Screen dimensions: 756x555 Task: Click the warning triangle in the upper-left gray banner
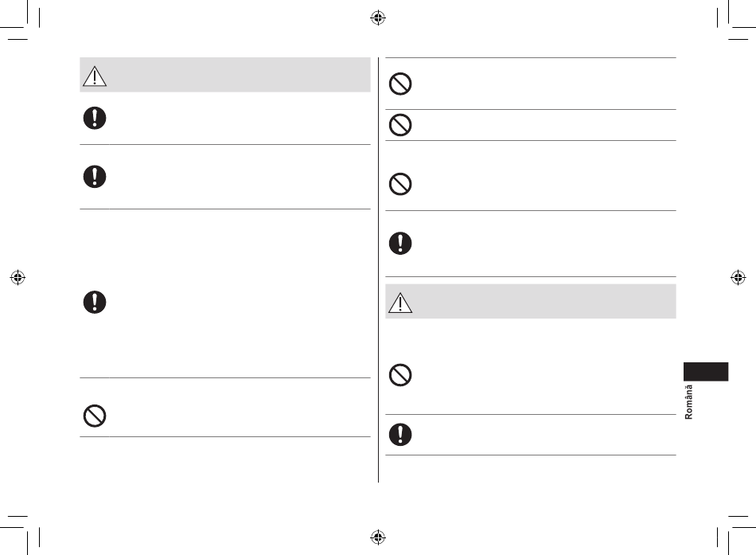pos(95,76)
